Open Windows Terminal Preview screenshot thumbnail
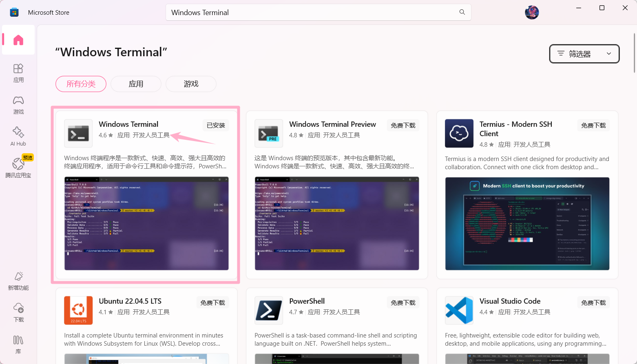Screen dimensions: 637x364 point(337,223)
